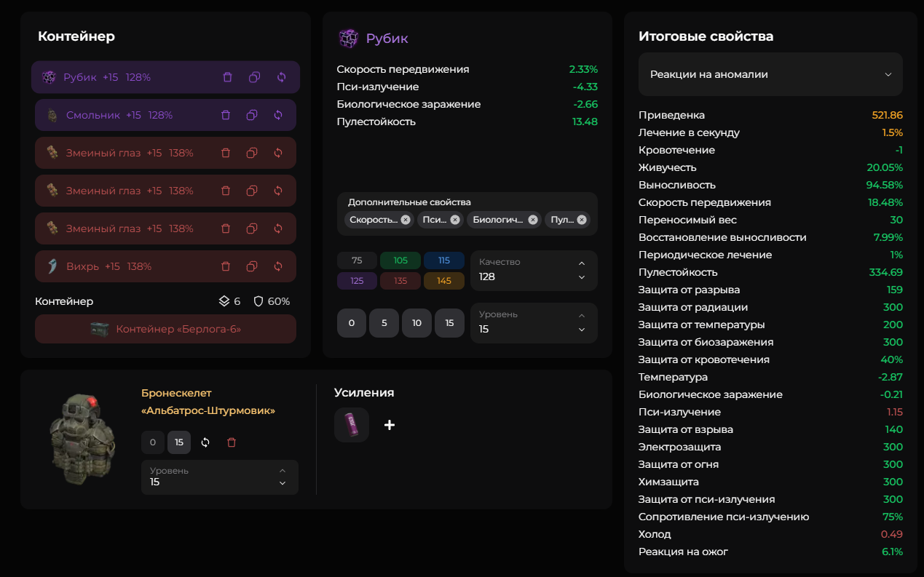
Task: Click the trash icon next to the armor level
Action: click(x=232, y=442)
